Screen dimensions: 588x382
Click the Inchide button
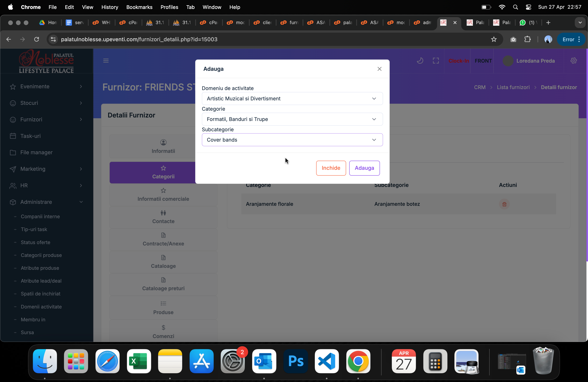tap(331, 168)
